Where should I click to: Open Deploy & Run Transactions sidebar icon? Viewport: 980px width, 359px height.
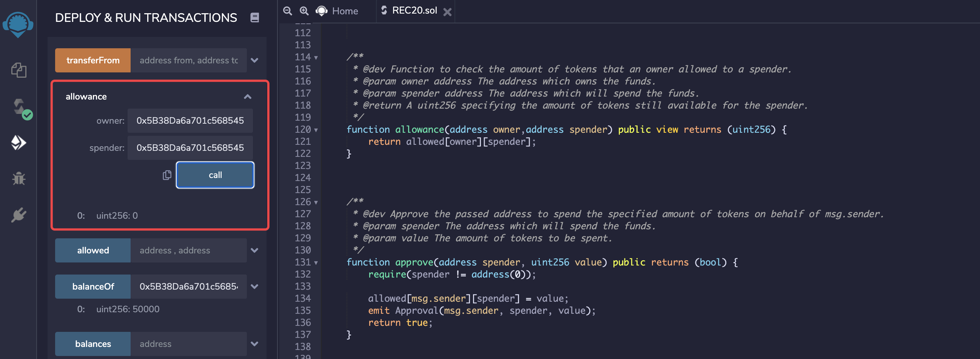tap(18, 143)
